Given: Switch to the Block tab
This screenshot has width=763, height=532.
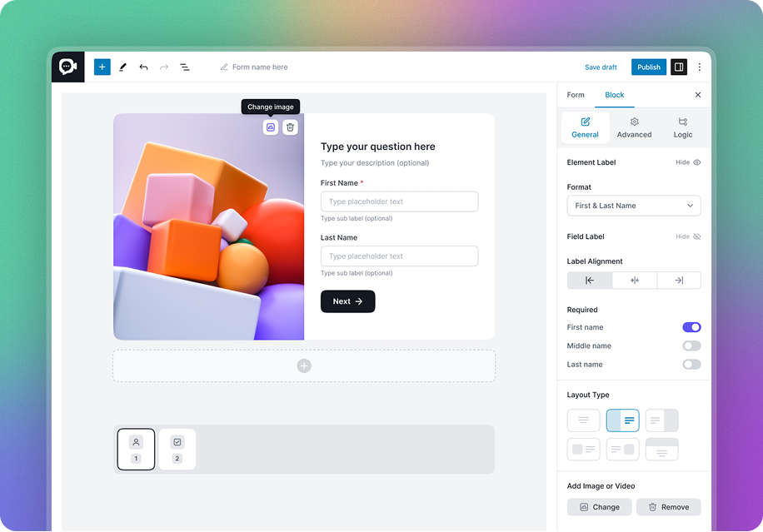Looking at the screenshot, I should [x=615, y=95].
